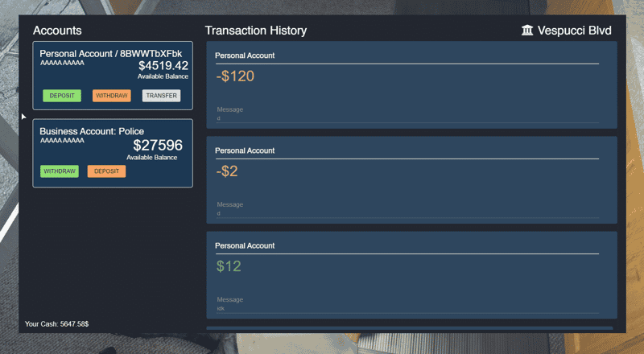Click Available Balance under $4519.42
Screen dimensions: 644x354
click(163, 76)
